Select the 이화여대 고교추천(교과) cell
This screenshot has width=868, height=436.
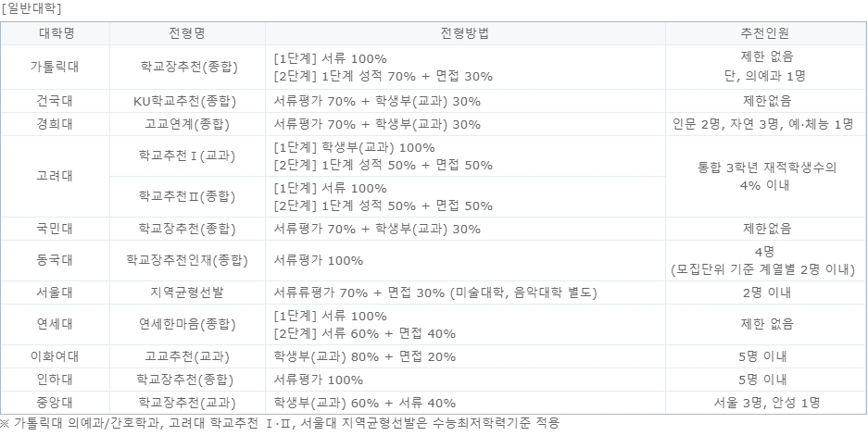coord(187,356)
